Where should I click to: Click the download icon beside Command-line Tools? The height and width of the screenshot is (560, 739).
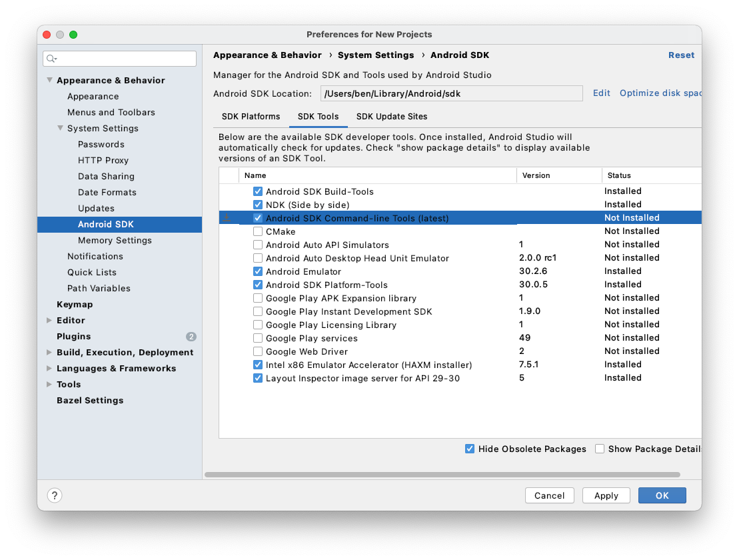[x=227, y=218]
